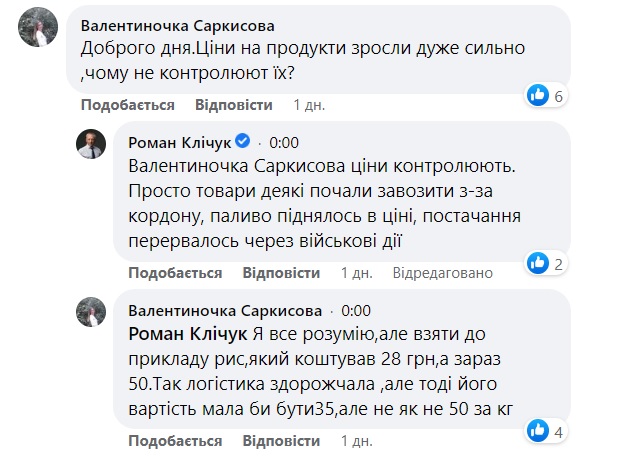This screenshot has width=621, height=457.
Task: Open Валентиночка Саркисова's avatar on the top comment
Action: click(37, 30)
